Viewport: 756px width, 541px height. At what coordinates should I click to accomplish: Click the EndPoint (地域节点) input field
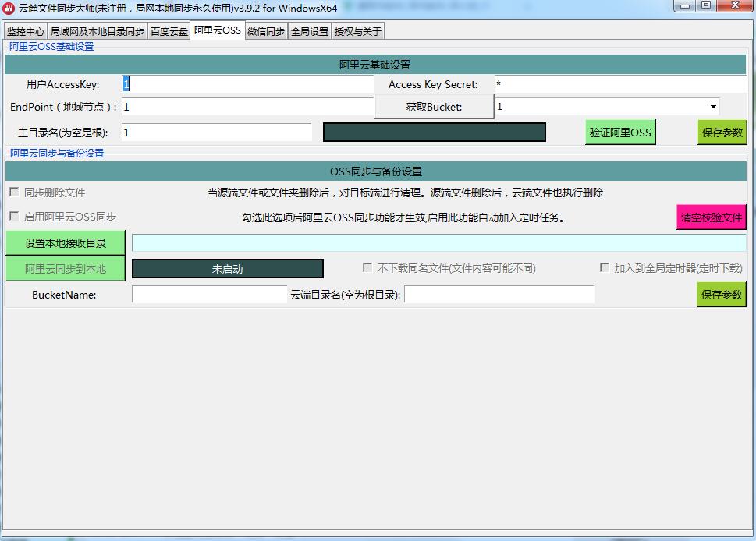248,107
